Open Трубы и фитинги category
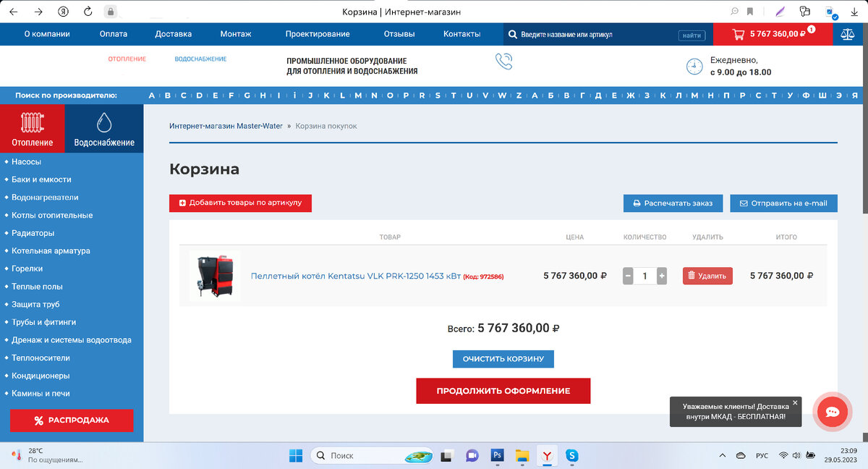This screenshot has height=469, width=868. pyautogui.click(x=44, y=322)
